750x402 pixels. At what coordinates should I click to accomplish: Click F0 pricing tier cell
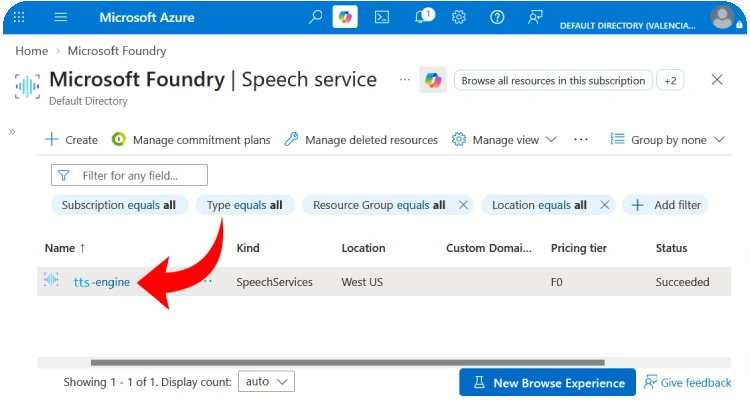556,282
